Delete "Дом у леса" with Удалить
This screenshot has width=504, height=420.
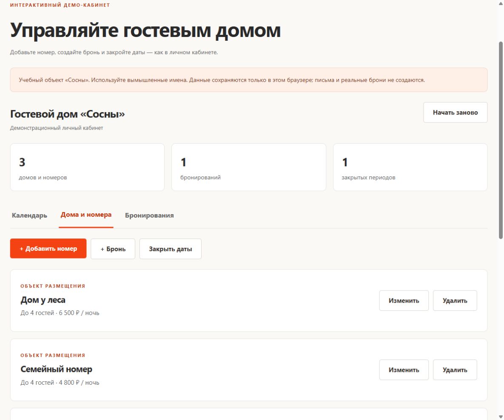click(455, 301)
